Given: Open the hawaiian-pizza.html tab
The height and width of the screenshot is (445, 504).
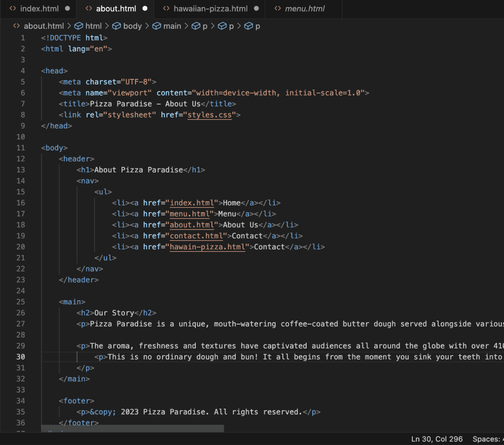Looking at the screenshot, I should coord(209,9).
